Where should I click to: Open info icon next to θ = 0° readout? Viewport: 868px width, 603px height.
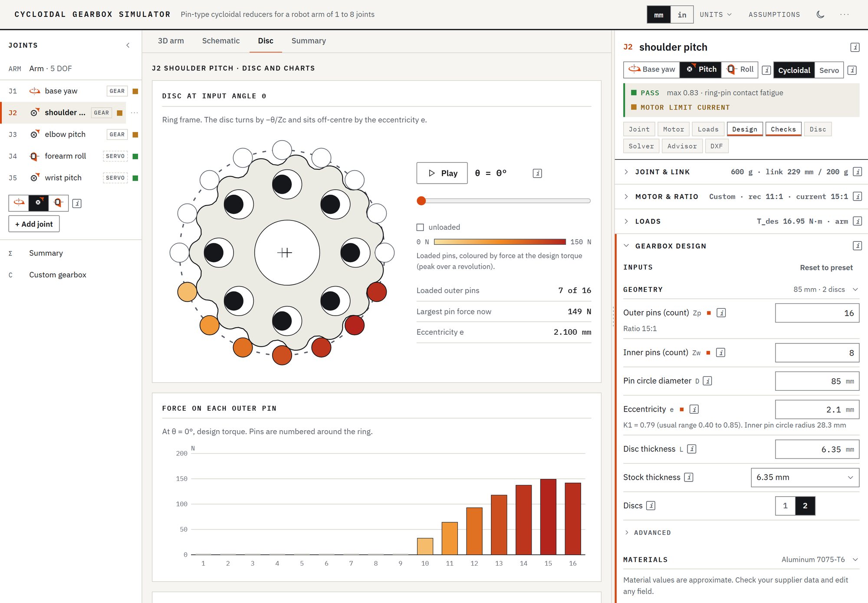pos(537,173)
